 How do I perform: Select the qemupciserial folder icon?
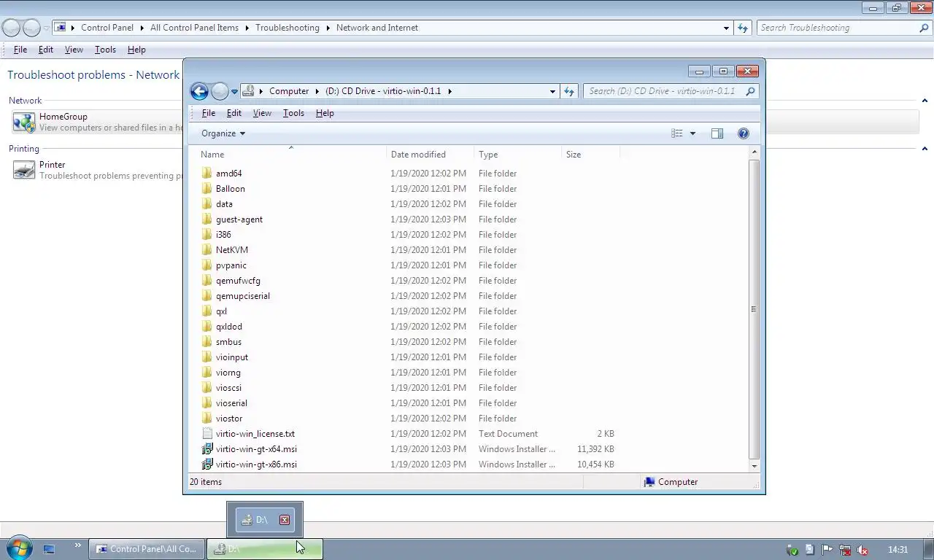point(207,296)
